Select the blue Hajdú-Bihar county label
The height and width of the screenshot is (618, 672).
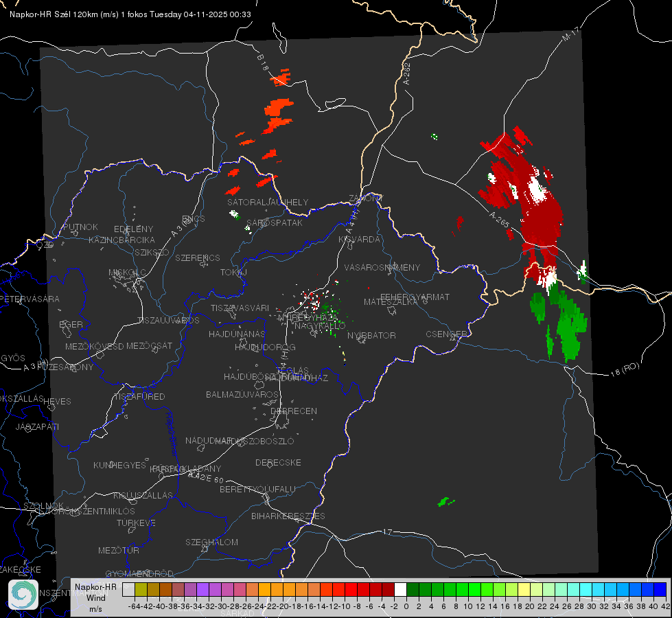pyautogui.click(x=172, y=434)
